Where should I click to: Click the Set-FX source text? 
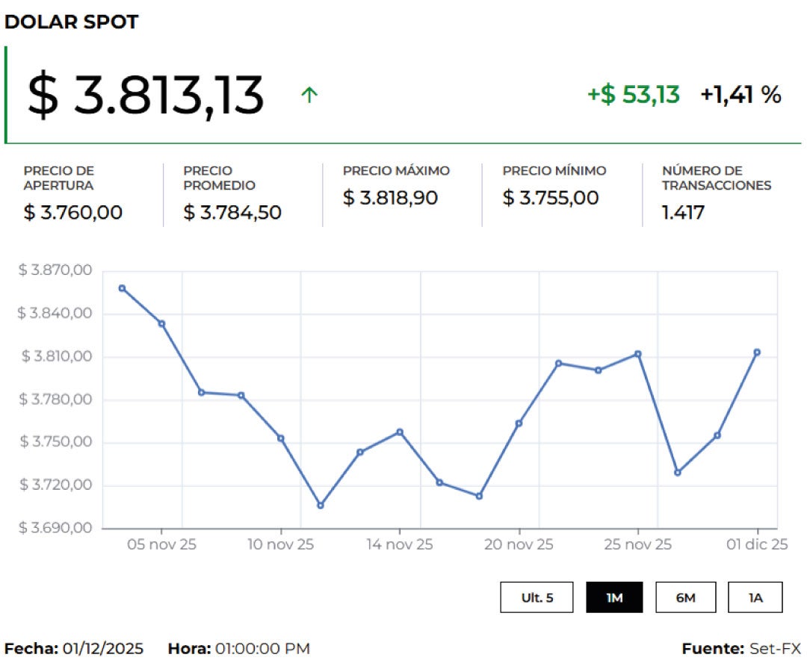[x=775, y=649]
